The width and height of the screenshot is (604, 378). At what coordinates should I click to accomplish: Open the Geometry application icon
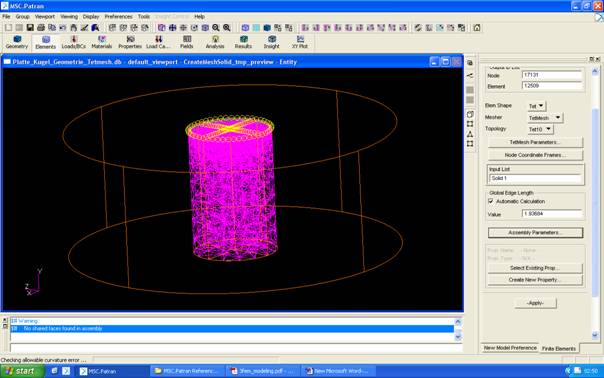pyautogui.click(x=17, y=42)
